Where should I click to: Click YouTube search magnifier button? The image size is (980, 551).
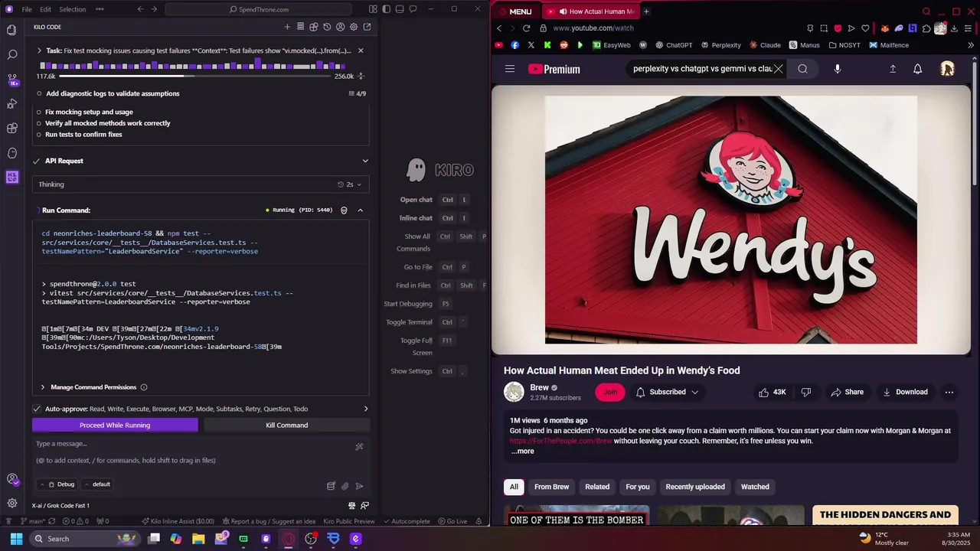click(x=802, y=69)
